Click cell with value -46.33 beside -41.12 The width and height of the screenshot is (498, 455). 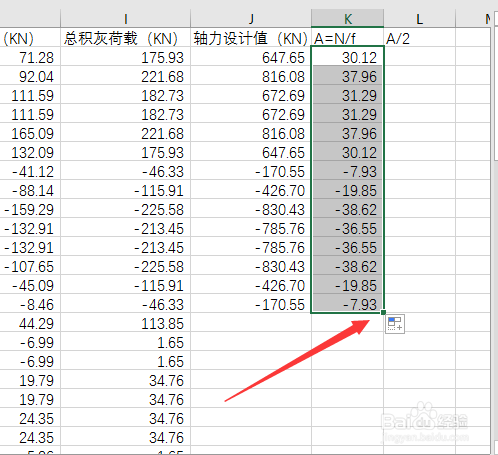point(125,170)
